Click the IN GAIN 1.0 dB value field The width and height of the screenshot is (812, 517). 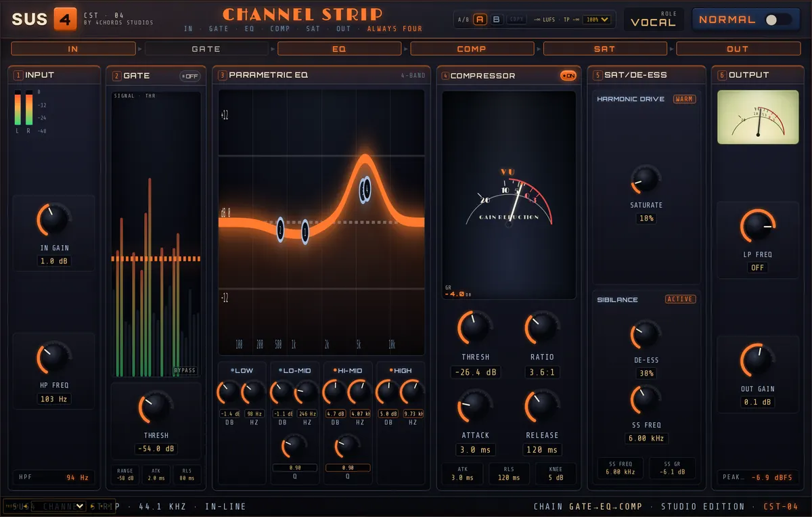coord(54,261)
